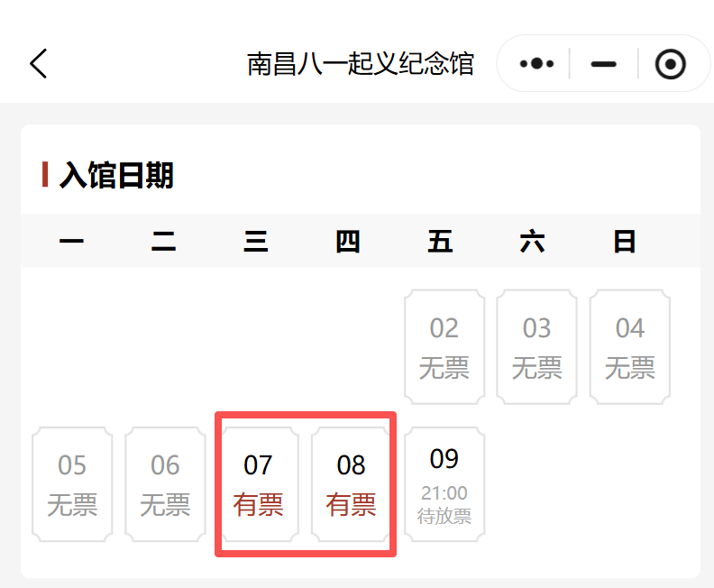The height and width of the screenshot is (588, 714).
Task: Open the three-dot more options menu
Action: click(536, 64)
